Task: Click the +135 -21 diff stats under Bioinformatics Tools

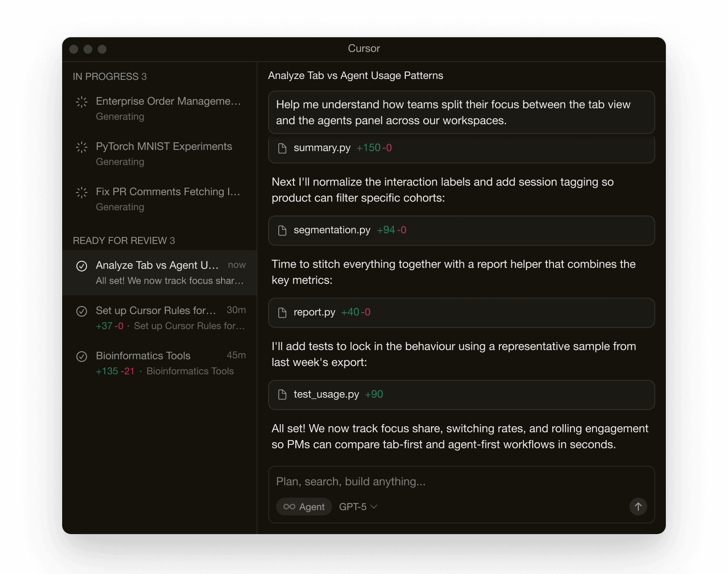Action: 115,371
